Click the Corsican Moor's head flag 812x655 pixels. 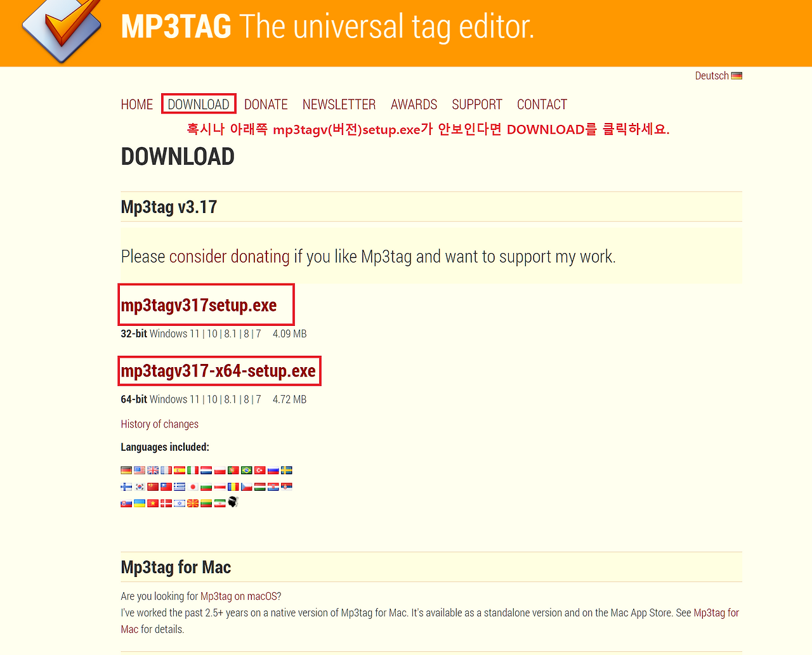click(x=233, y=502)
